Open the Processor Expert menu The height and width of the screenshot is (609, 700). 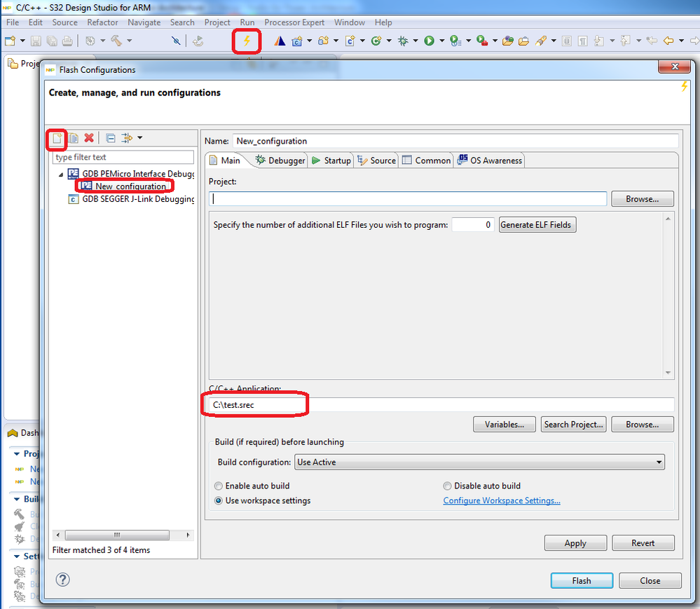tap(294, 22)
